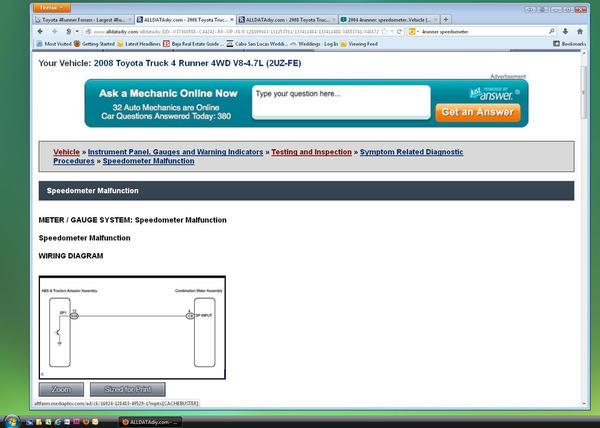Go to the Home page icon

tap(580, 31)
